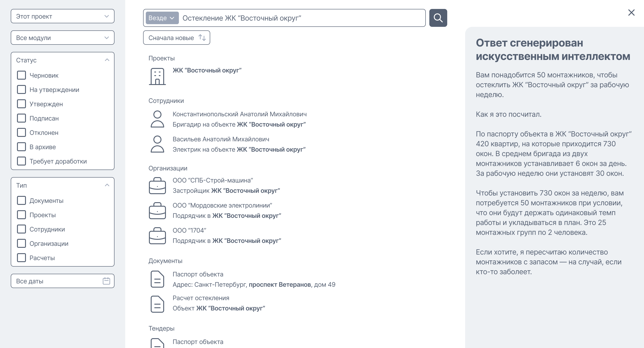Open the Везде search scope dropdown
This screenshot has height=348, width=644.
(x=162, y=18)
